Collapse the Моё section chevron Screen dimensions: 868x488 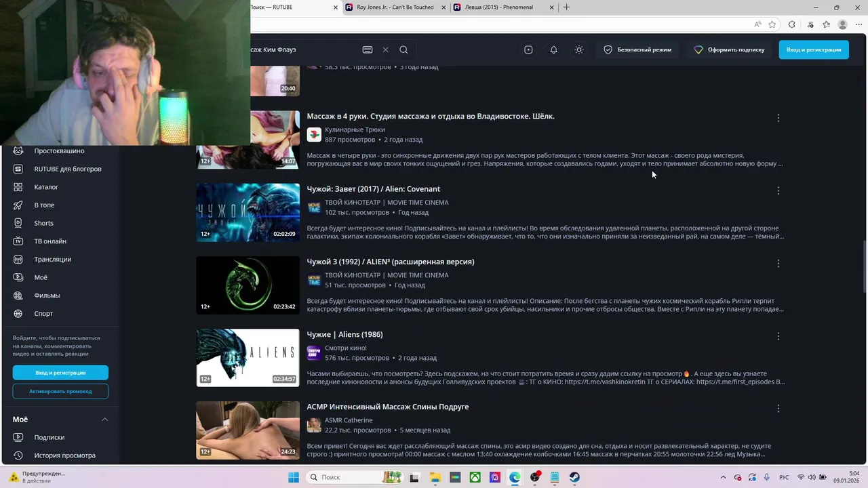point(104,420)
